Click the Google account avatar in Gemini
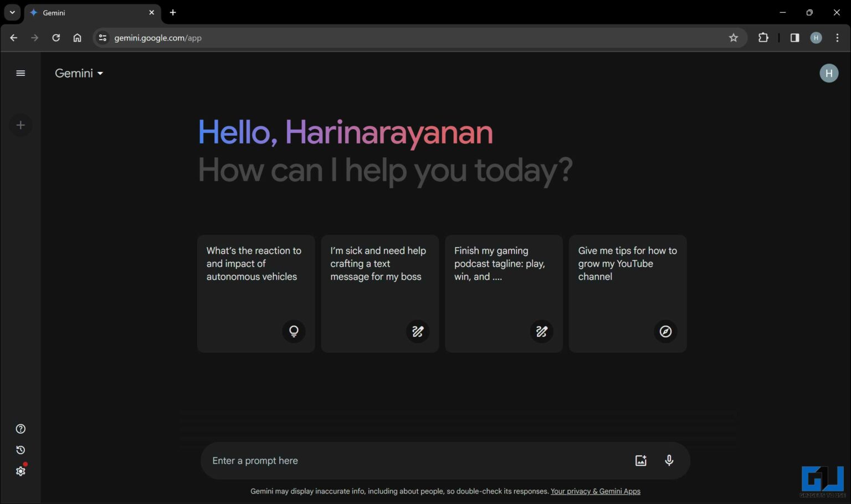Screen dimensions: 851x504 828,73
